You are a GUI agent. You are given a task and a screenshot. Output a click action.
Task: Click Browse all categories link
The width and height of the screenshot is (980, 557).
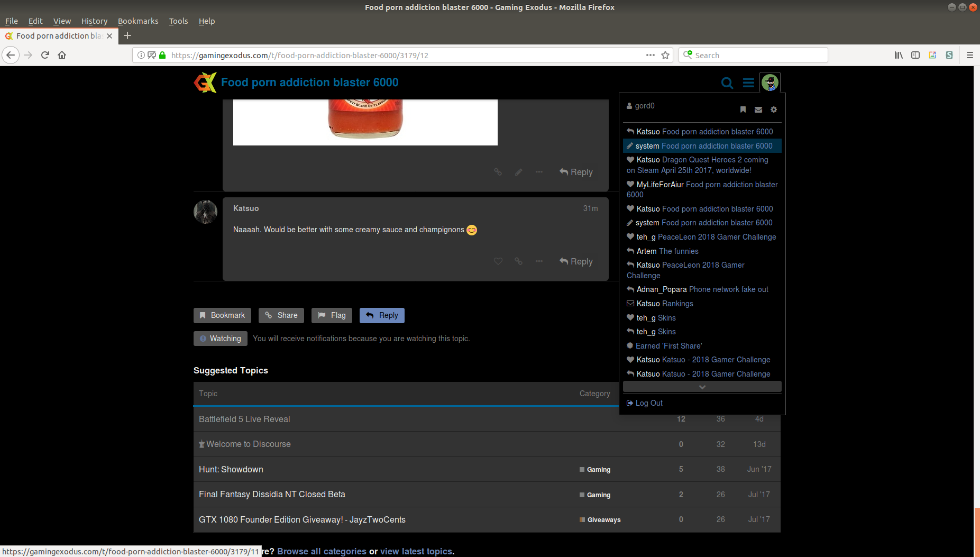(322, 551)
